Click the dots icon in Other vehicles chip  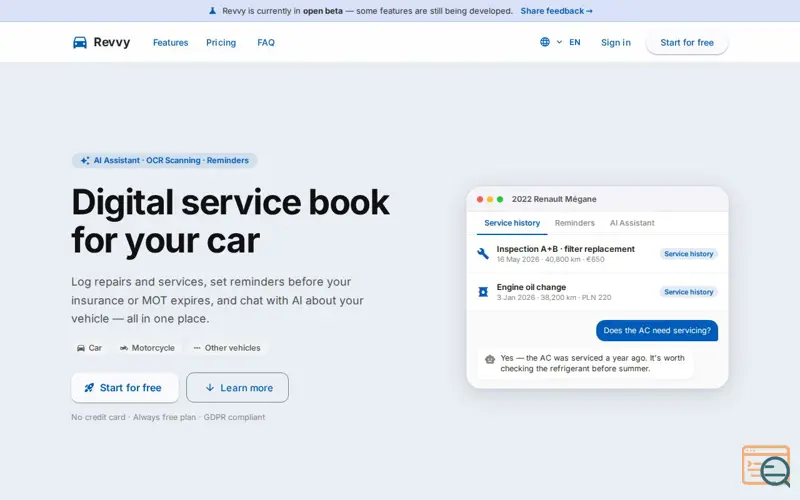coord(197,348)
